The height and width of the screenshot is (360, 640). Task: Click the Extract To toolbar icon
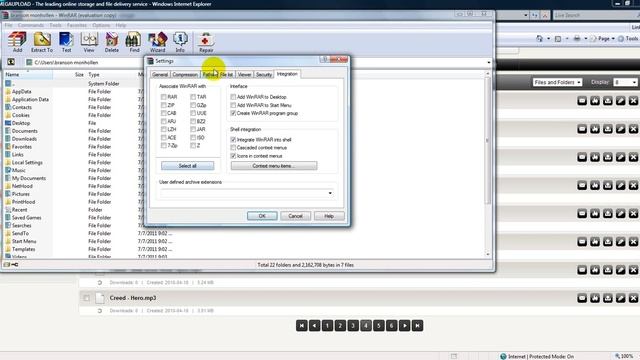point(42,42)
